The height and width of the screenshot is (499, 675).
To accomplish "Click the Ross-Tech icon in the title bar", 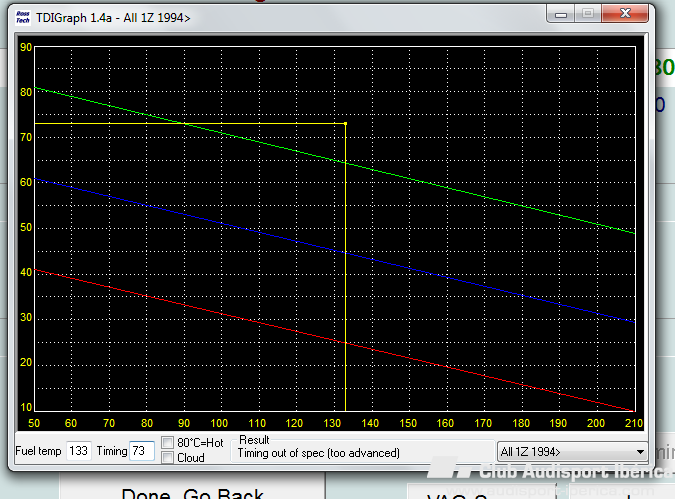I will pos(23,17).
